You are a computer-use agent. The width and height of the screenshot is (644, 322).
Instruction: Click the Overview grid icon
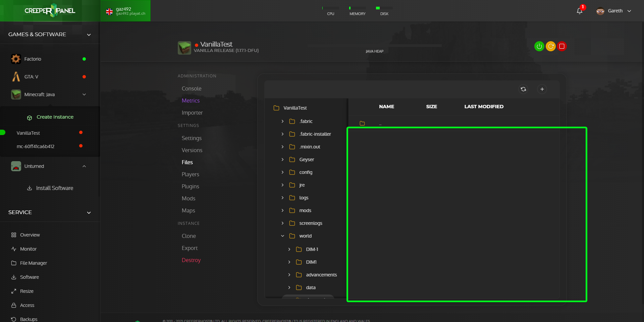pyautogui.click(x=14, y=235)
